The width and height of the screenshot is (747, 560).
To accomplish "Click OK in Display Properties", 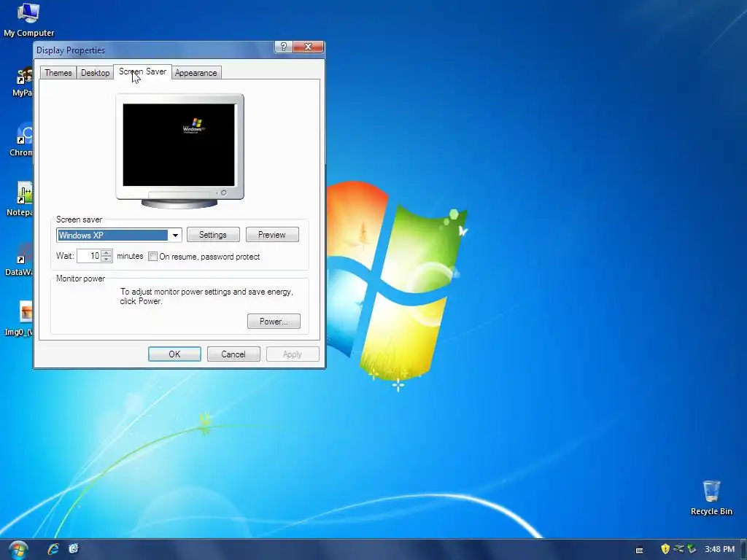I will coord(174,354).
